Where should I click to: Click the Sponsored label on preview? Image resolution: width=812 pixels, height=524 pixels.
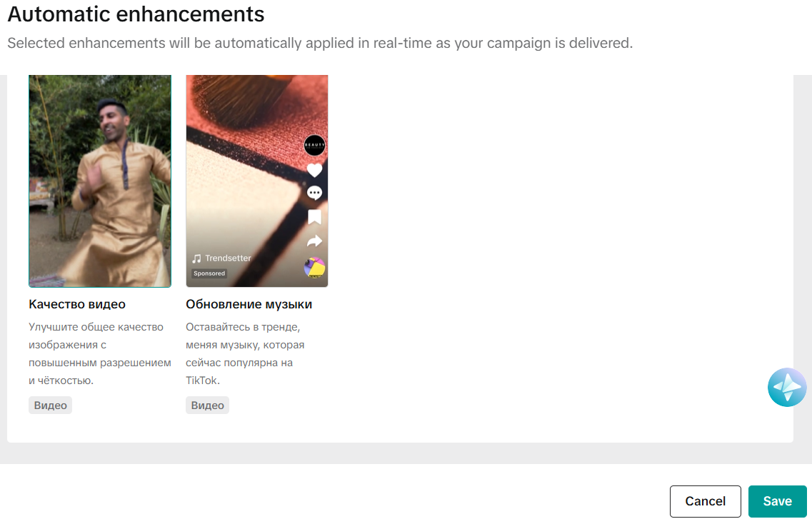point(209,273)
